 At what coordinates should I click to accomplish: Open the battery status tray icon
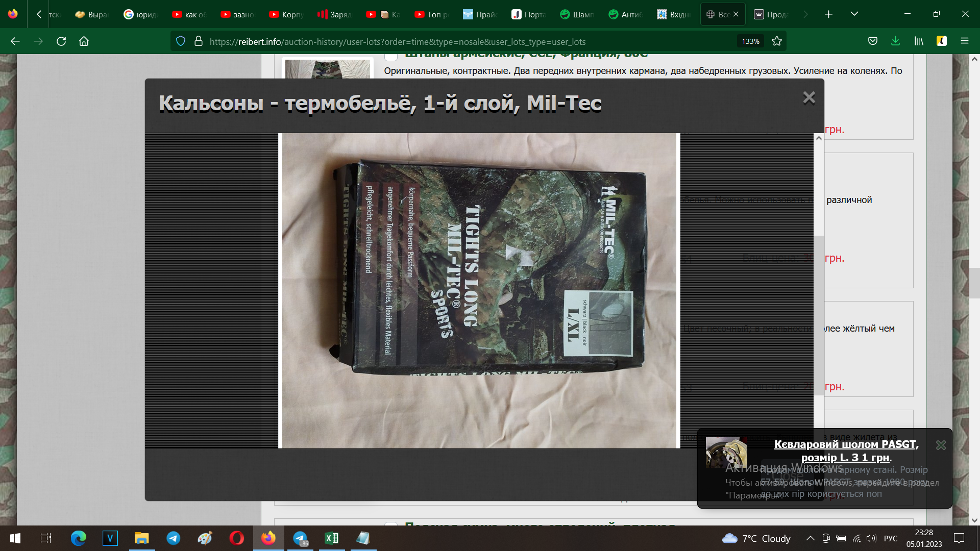click(x=841, y=538)
